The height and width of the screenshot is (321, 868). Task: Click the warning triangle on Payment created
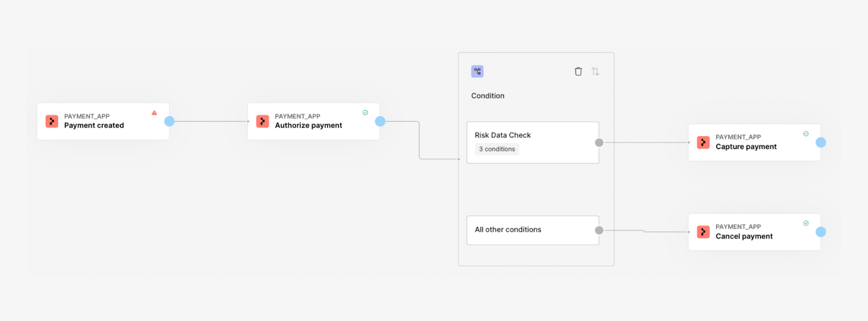point(154,112)
